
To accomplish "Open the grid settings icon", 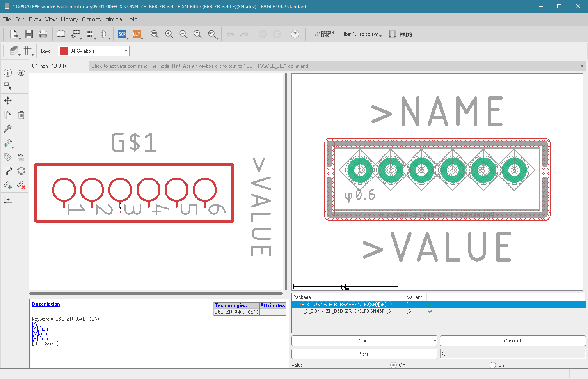I will pyautogui.click(x=27, y=51).
